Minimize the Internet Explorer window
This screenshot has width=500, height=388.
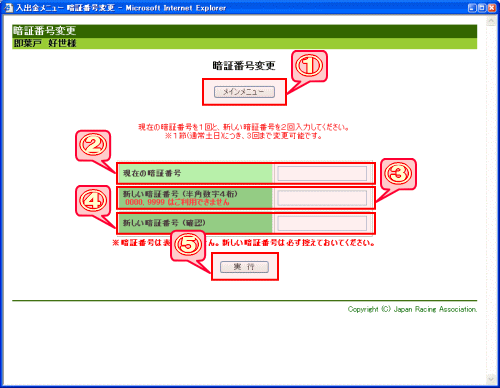472,8
